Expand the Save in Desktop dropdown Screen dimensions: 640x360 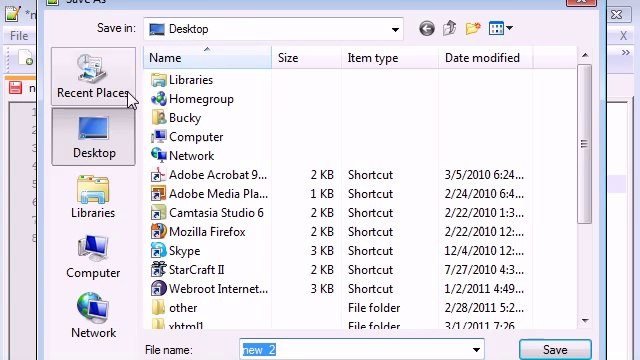(395, 29)
